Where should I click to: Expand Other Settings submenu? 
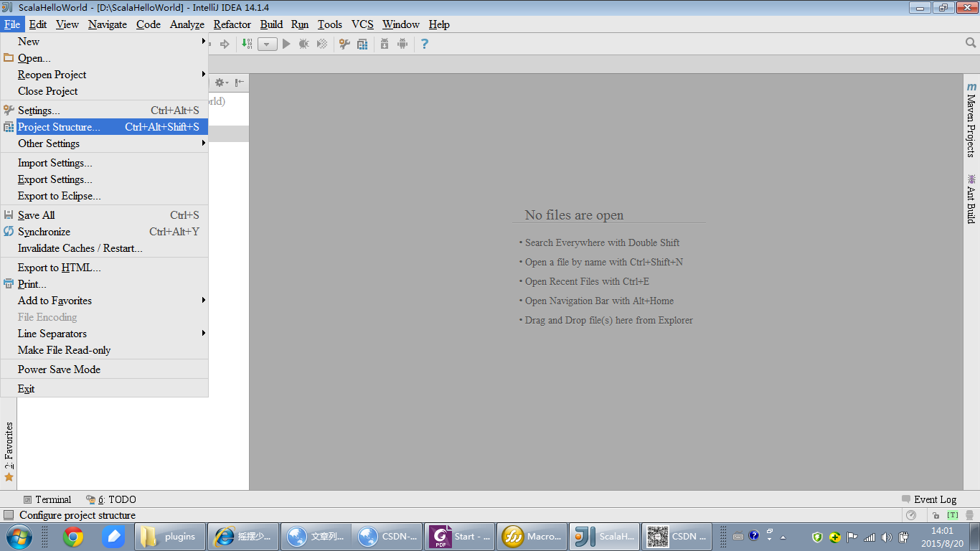105,143
